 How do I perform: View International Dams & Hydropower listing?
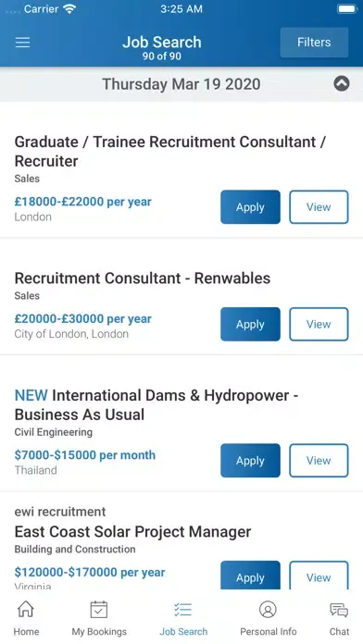(x=319, y=461)
